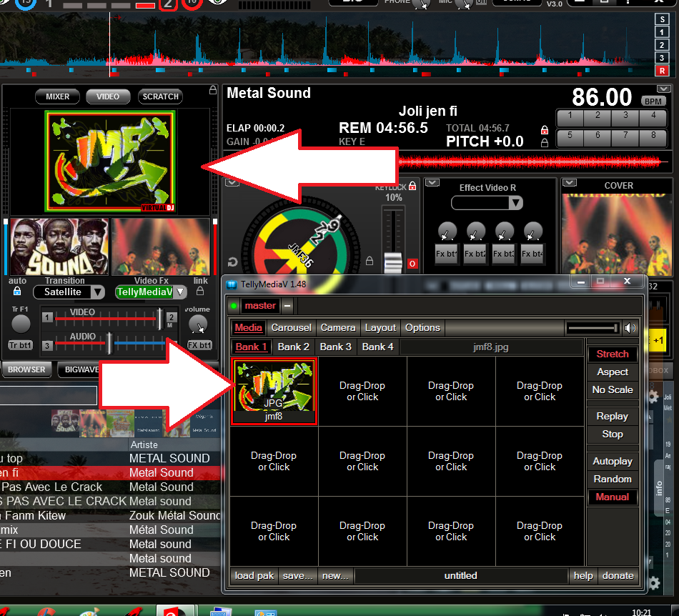
Task: Open the chevron menu above BPM
Action: tap(663, 89)
